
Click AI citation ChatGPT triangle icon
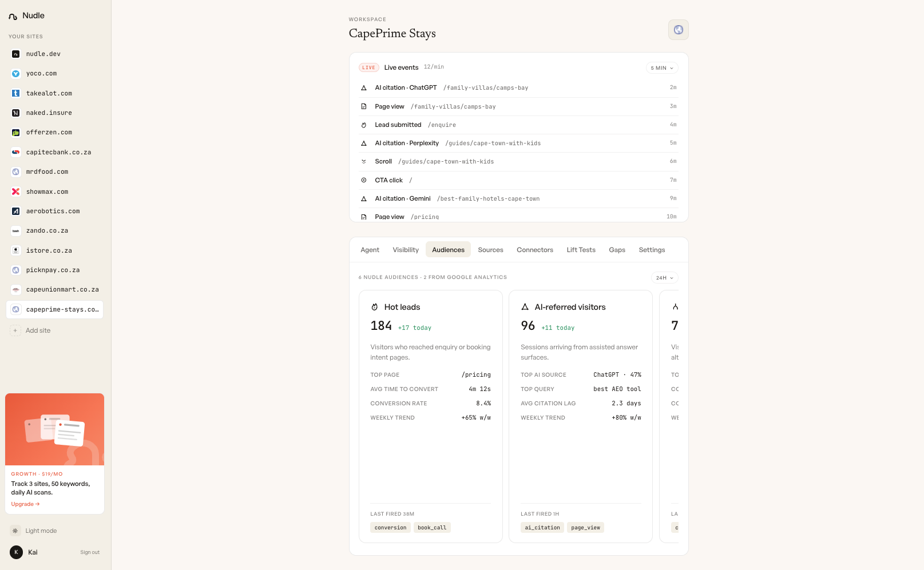(x=364, y=88)
